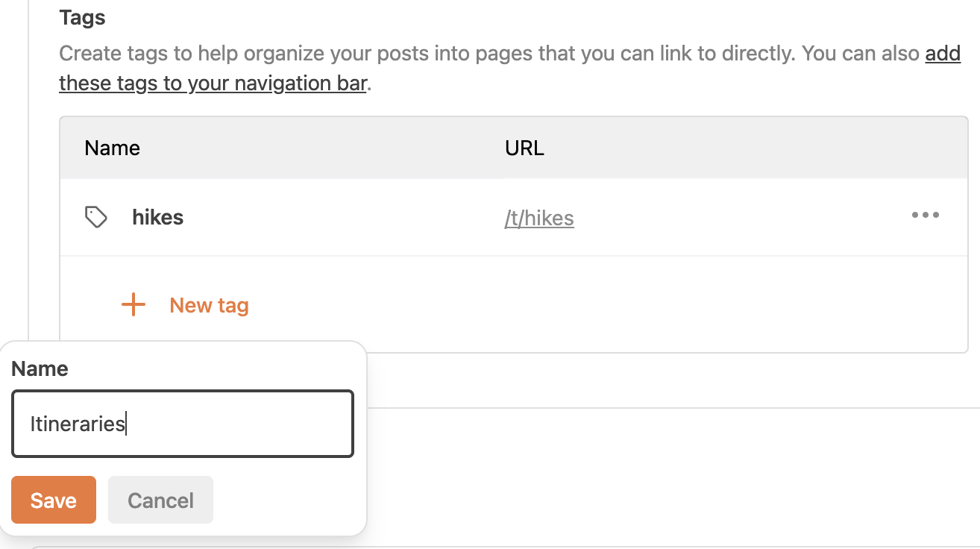The width and height of the screenshot is (980, 549).
Task: Click the Tags section heading
Action: pos(82,17)
